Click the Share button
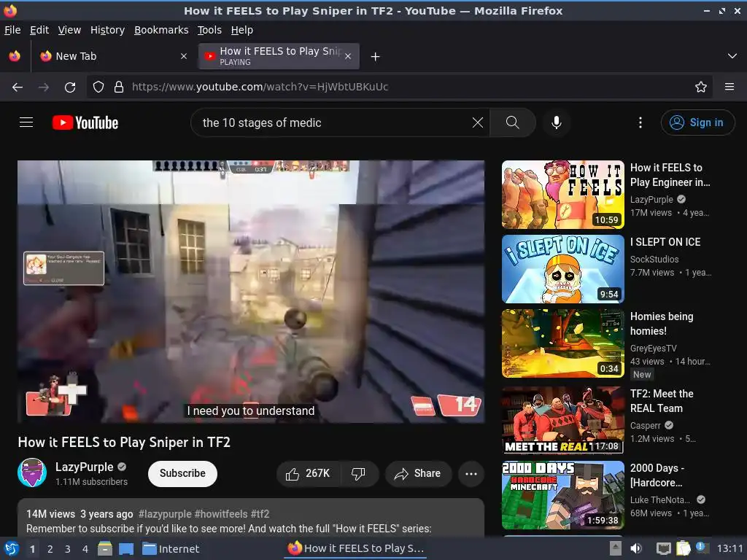 [418, 473]
